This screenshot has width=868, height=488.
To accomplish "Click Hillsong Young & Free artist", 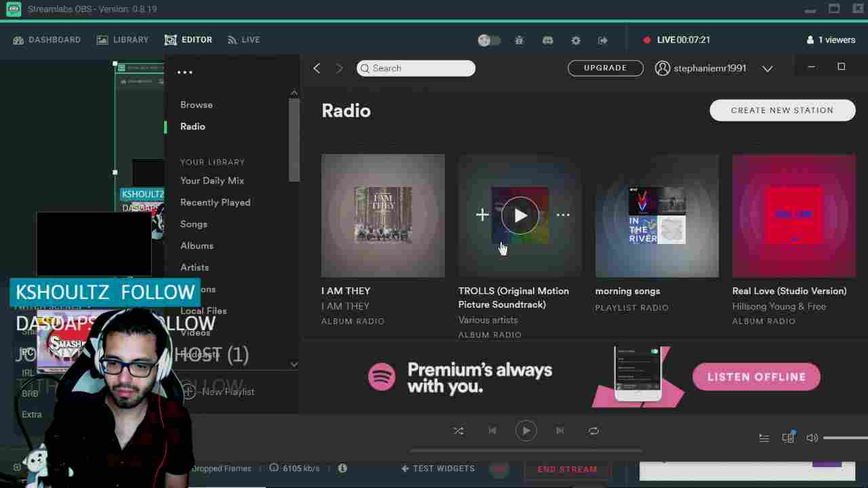I will tap(779, 306).
